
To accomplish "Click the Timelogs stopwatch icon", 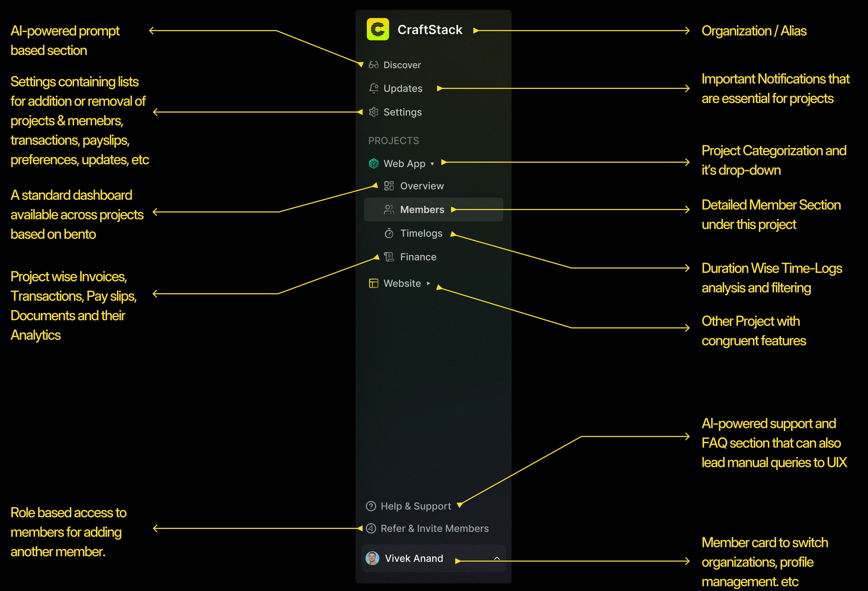I will click(x=389, y=233).
